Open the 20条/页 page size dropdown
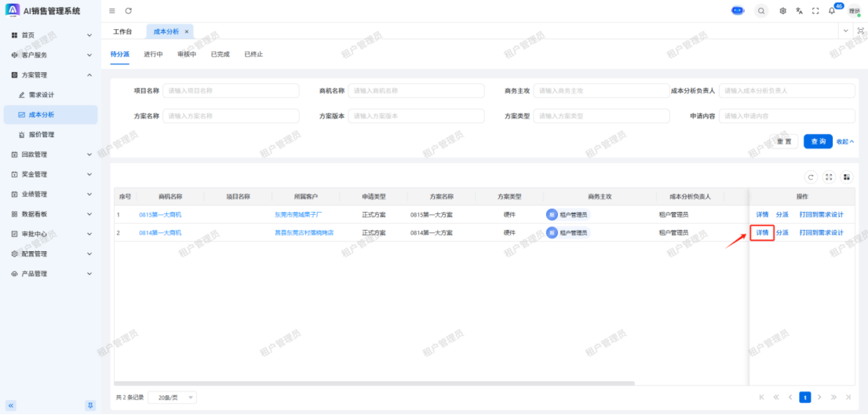 tap(172, 398)
